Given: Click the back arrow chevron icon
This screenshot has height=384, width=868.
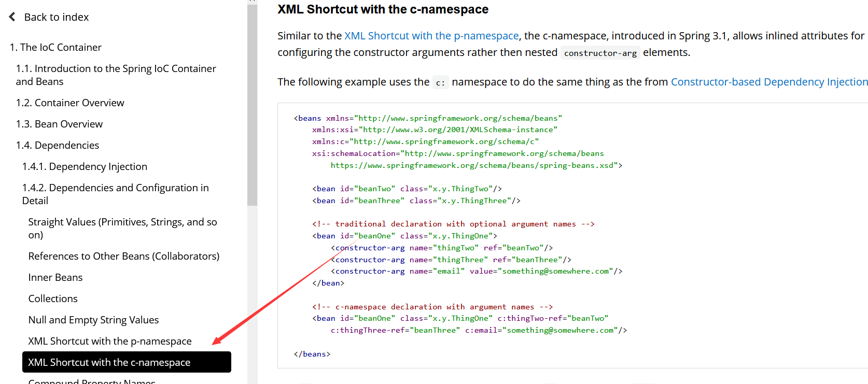Looking at the screenshot, I should tap(12, 17).
